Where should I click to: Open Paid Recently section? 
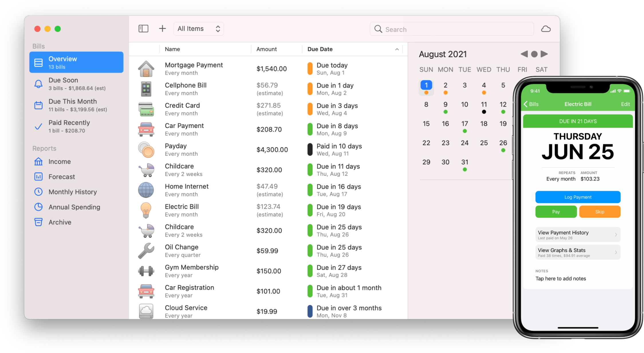pos(76,126)
